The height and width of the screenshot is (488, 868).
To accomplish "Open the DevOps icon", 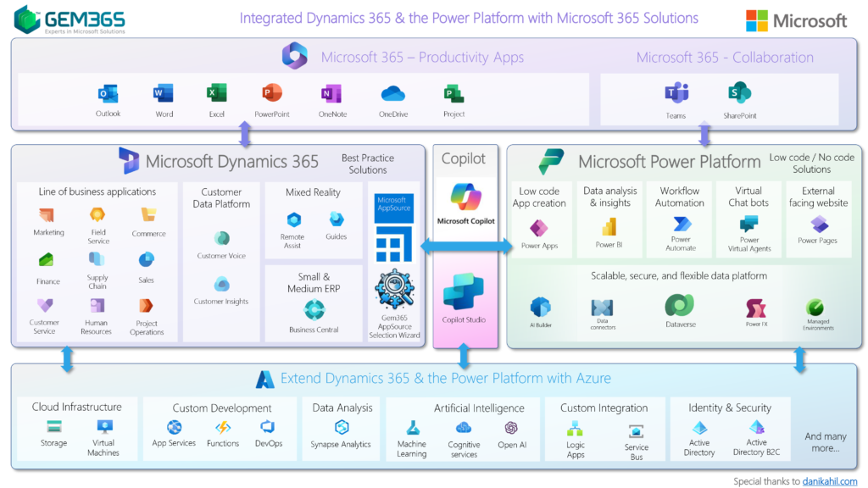I will click(x=268, y=427).
